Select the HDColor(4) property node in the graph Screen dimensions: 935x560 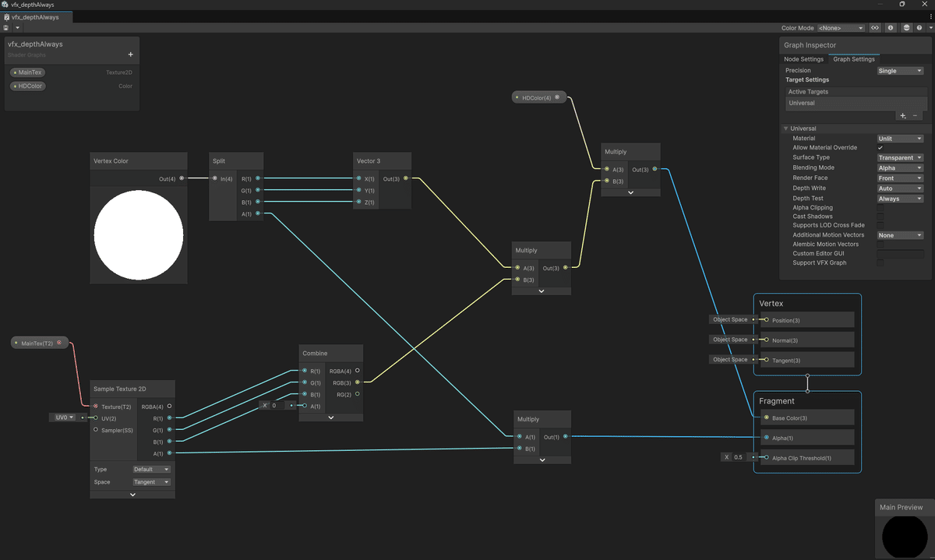pyautogui.click(x=536, y=97)
